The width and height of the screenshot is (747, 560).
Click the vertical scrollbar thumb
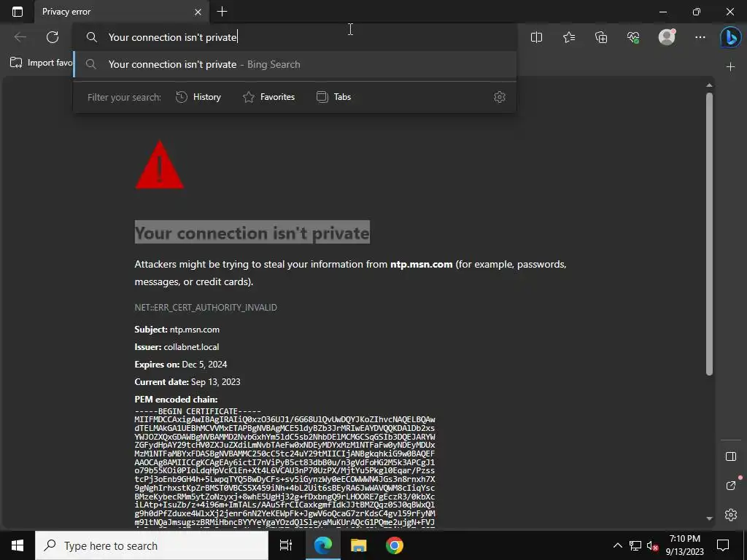click(x=709, y=234)
